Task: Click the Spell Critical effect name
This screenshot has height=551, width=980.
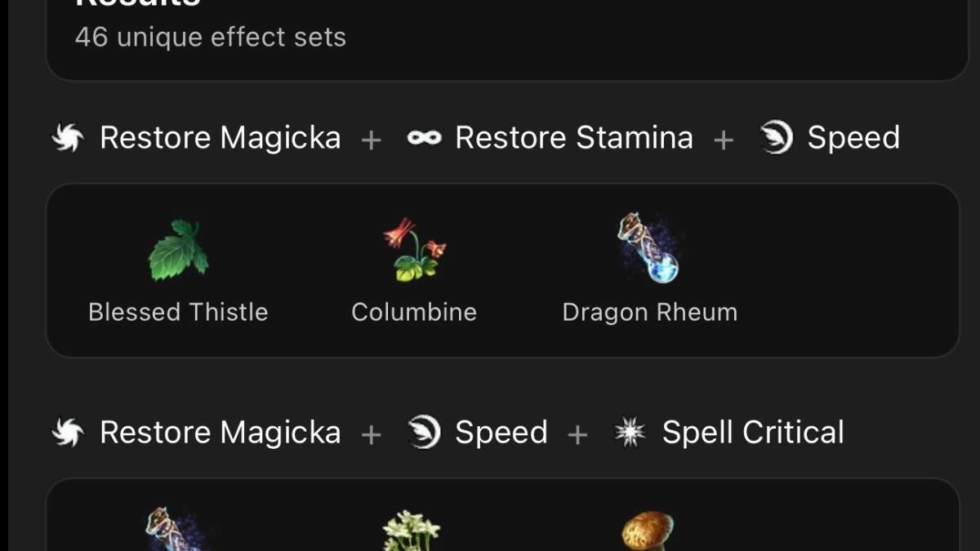Action: pos(752,433)
